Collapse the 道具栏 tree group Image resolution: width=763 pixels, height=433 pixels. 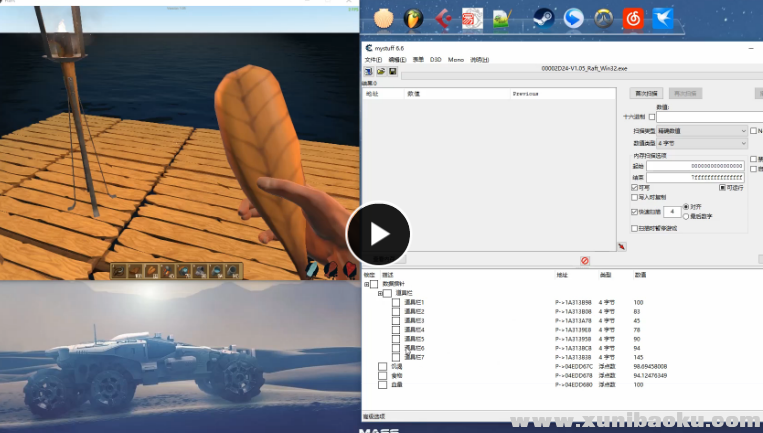click(x=381, y=293)
